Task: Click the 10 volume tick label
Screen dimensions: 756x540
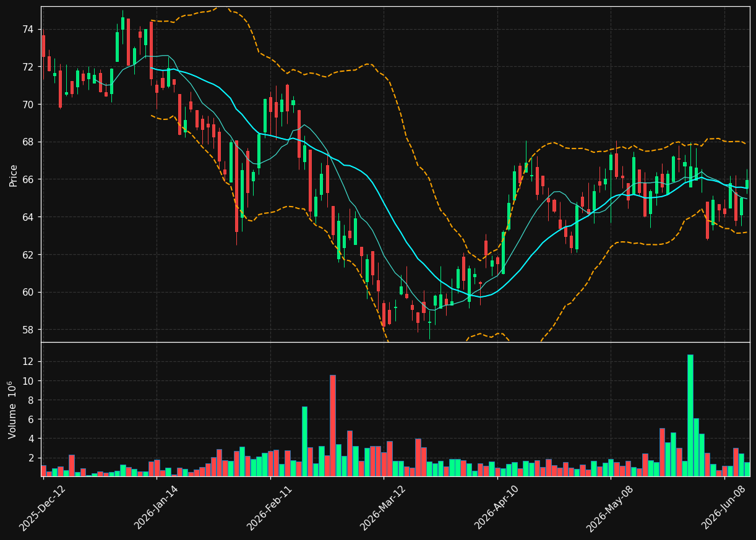Action: pos(28,380)
